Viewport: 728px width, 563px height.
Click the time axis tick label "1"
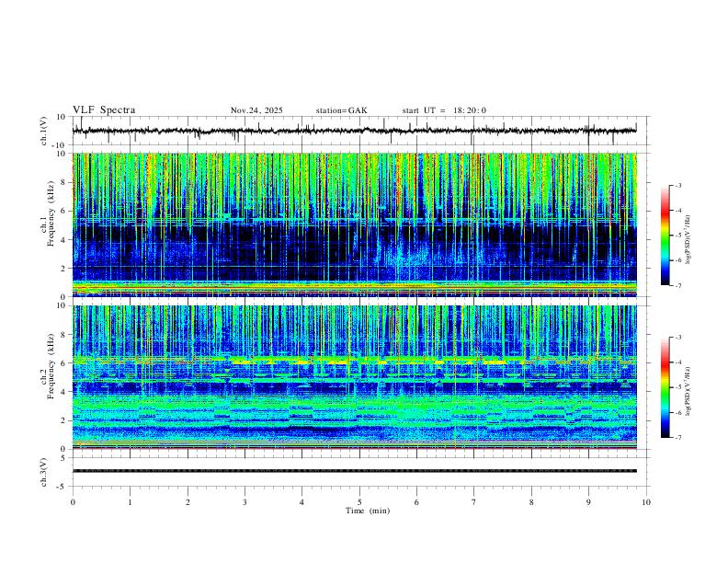(130, 502)
